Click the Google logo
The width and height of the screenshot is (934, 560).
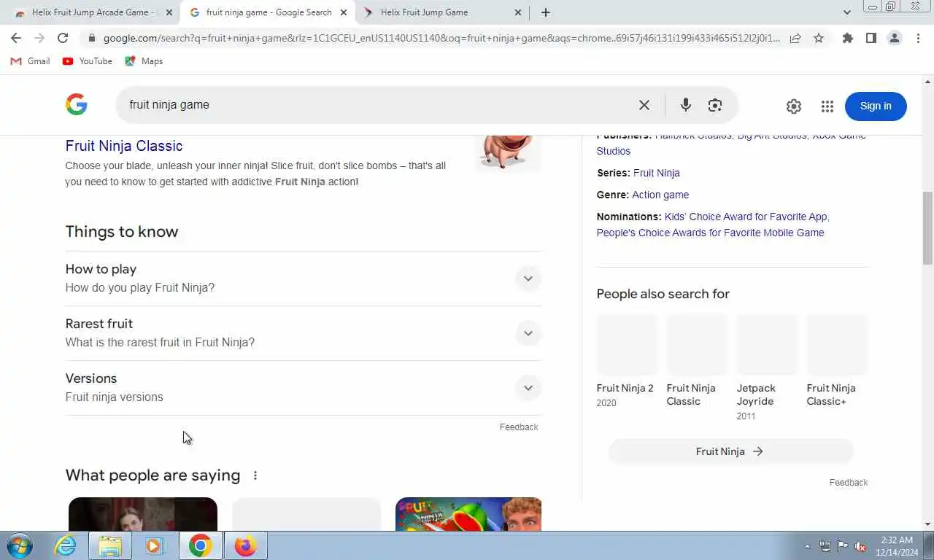coord(77,105)
